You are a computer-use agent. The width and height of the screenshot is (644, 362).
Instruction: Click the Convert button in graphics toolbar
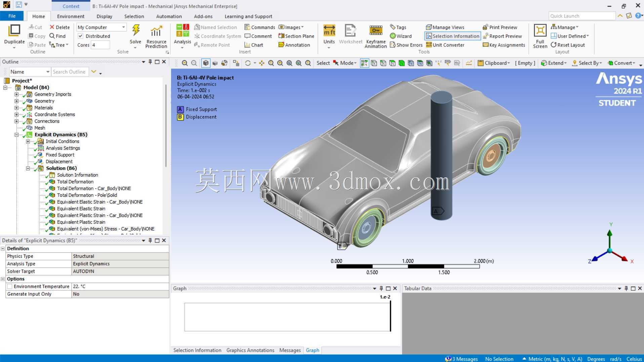point(621,63)
